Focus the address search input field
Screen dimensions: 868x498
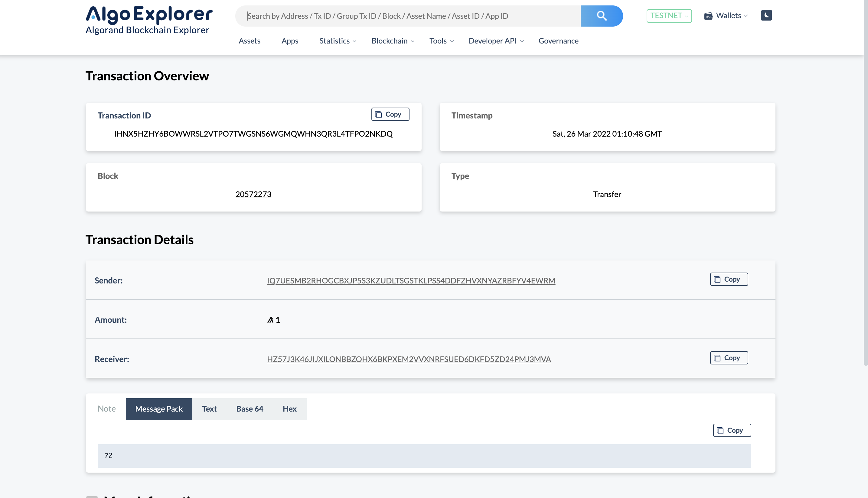click(407, 16)
